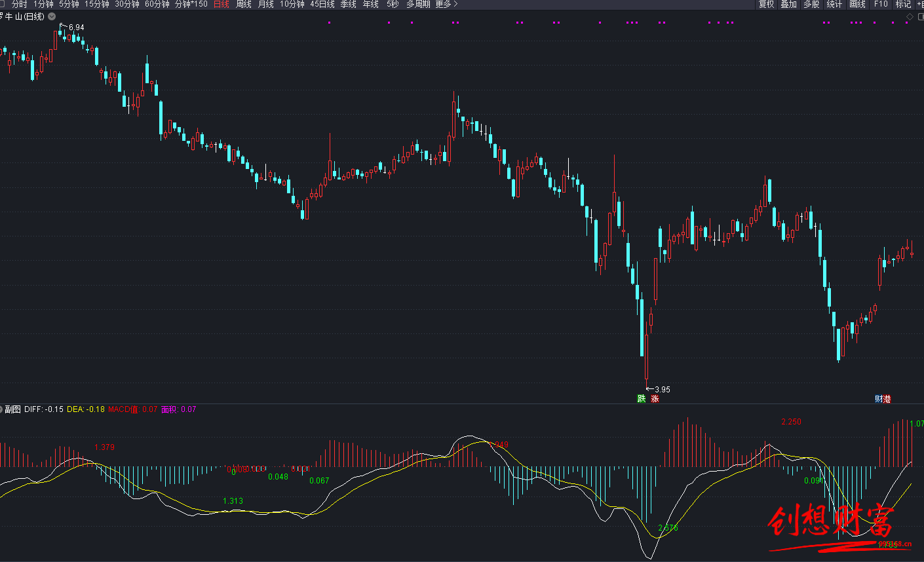Select the 15分钟 period tab
924x562 pixels.
pos(97,4)
